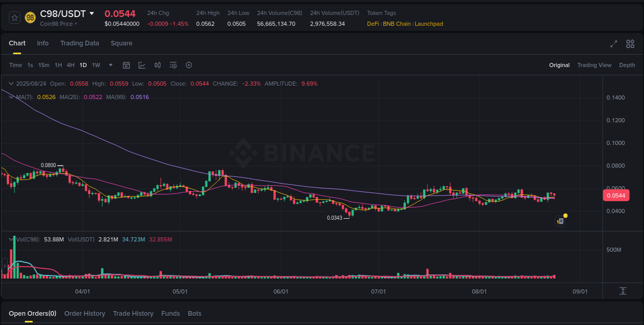
Task: Select the 1W timeframe
Action: [x=96, y=65]
